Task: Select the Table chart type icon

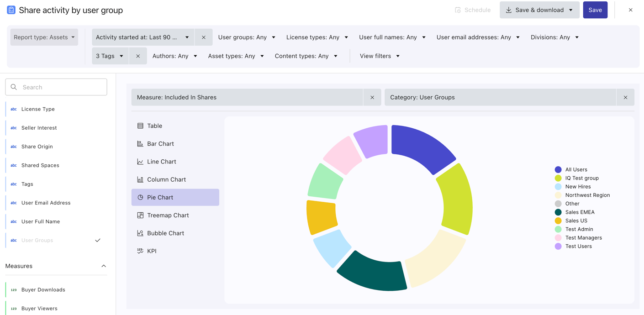Action: pyautogui.click(x=140, y=126)
